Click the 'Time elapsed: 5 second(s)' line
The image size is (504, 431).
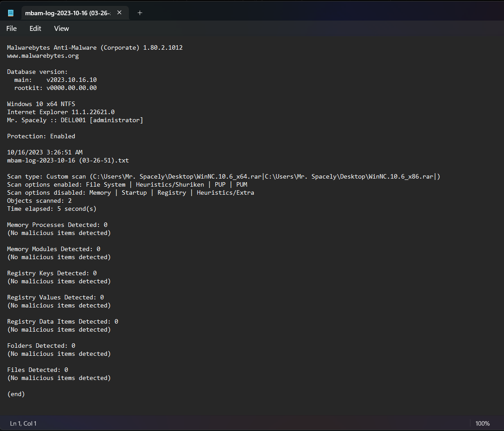52,209
